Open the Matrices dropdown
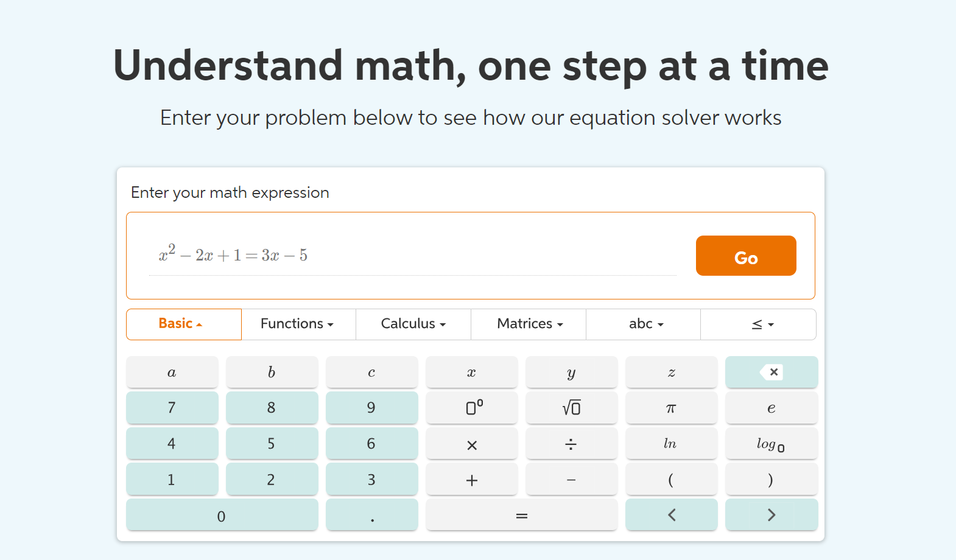Screen dimensions: 956x560 click(x=529, y=324)
